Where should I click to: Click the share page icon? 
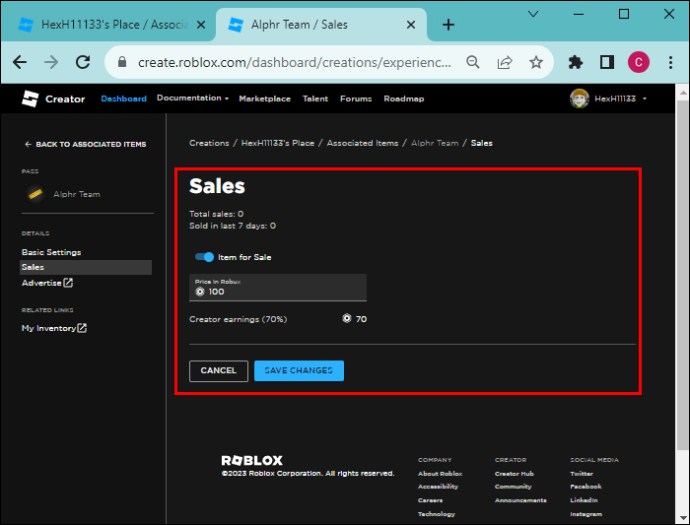[504, 62]
